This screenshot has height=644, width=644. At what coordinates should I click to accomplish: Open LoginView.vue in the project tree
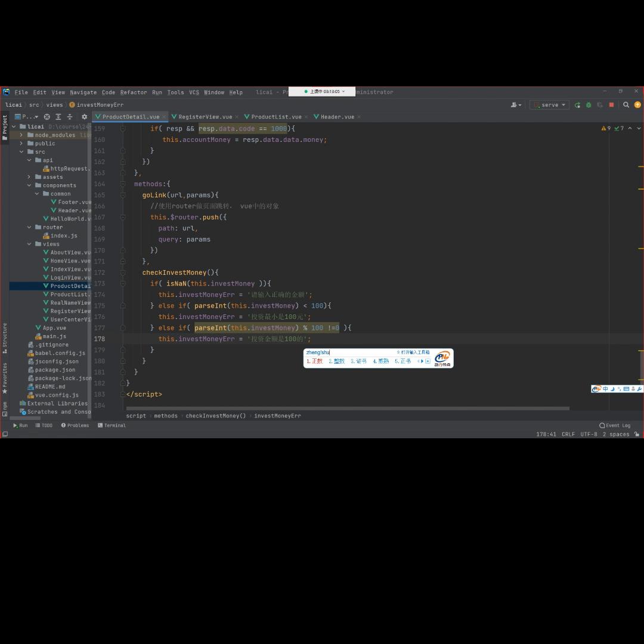(x=70, y=278)
